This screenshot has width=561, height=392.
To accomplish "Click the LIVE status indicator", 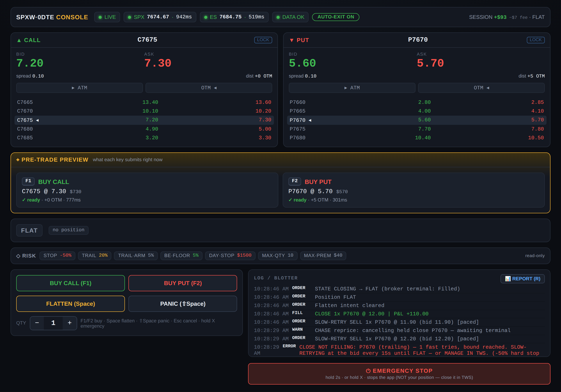I will tap(107, 17).
